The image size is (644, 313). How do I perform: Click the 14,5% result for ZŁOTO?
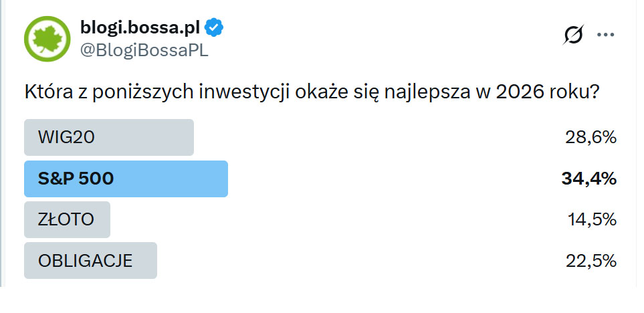click(590, 219)
